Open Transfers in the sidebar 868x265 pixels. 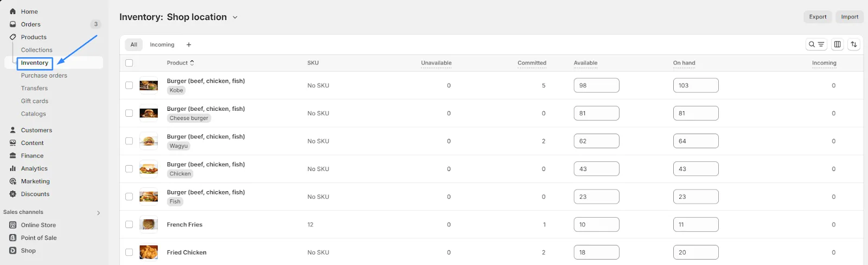pos(34,88)
